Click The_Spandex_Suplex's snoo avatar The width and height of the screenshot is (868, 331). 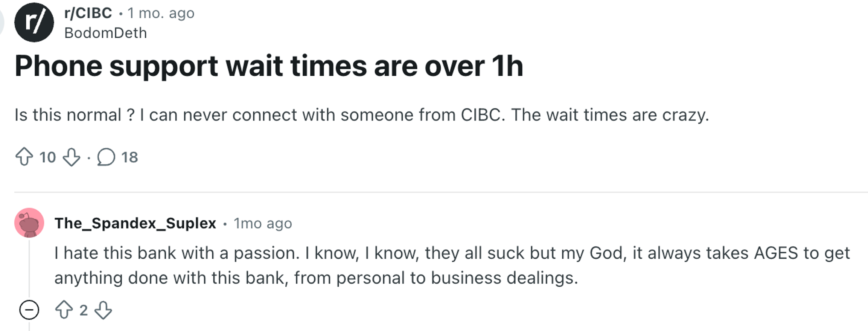[x=29, y=223]
